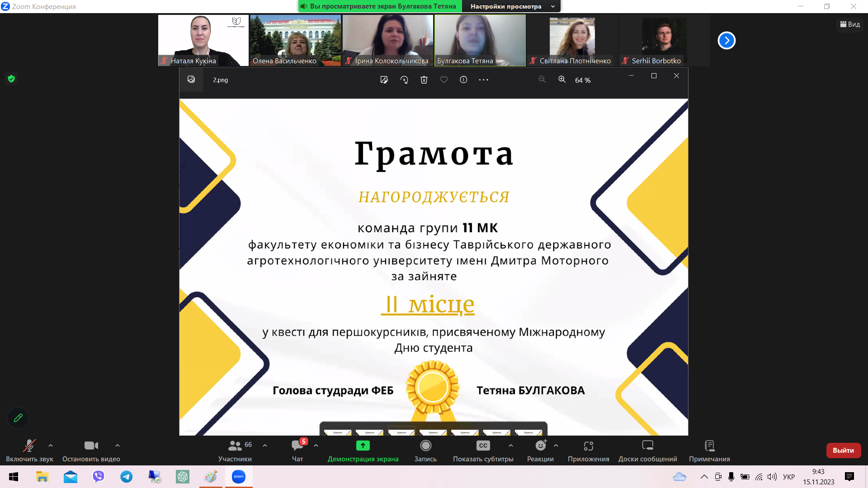
Task: Click the edit image icon in viewer
Action: click(x=384, y=80)
